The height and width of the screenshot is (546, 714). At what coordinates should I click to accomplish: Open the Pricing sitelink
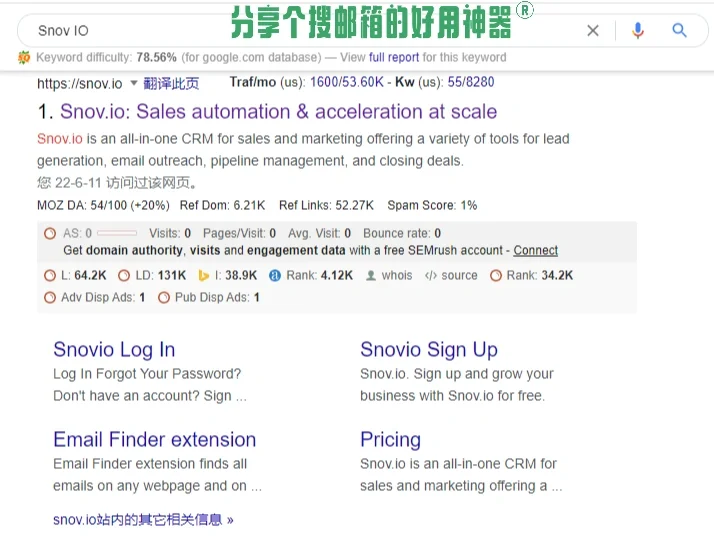coord(391,440)
